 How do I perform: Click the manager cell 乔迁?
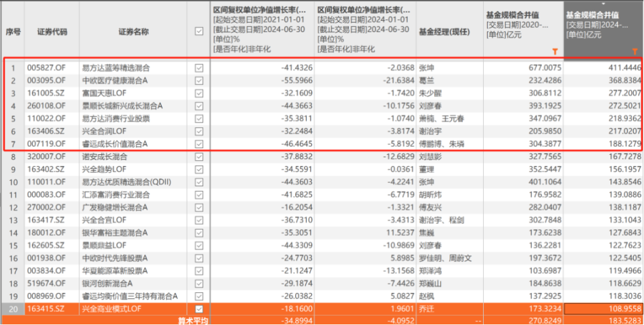[427, 309]
